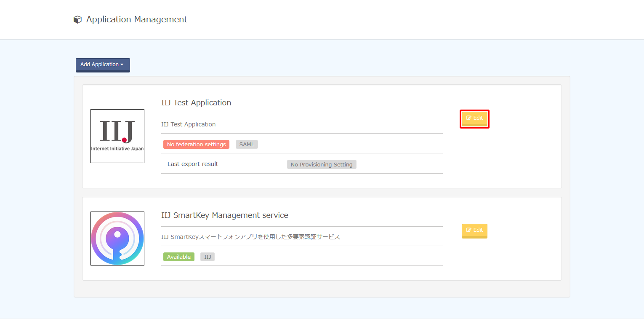The image size is (644, 319).
Task: Click the Japanese SmartKey description text
Action: point(250,237)
